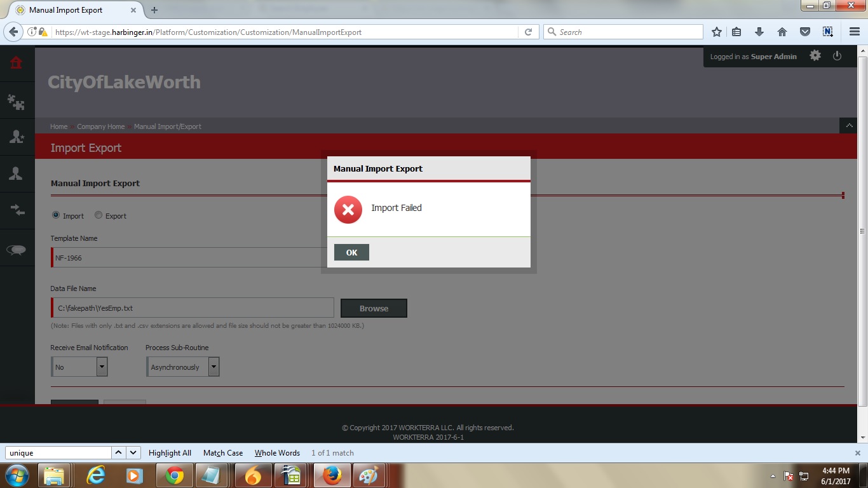Select the Export radio button
This screenshot has width=868, height=488.
click(98, 215)
